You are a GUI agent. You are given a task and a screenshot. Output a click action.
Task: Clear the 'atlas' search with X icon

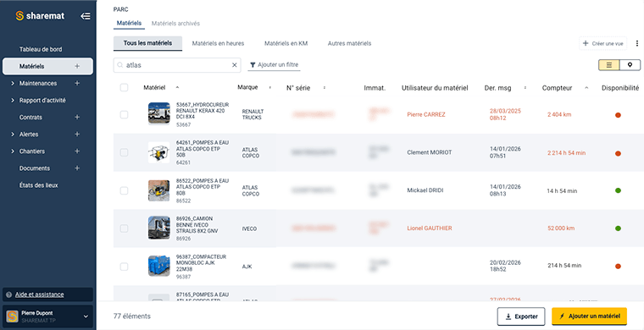(x=235, y=65)
